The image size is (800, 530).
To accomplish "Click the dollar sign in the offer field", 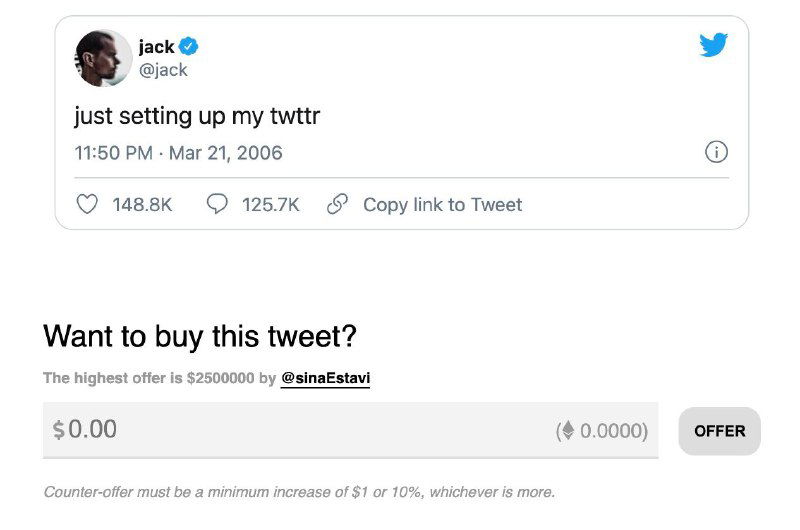I will click(x=59, y=431).
